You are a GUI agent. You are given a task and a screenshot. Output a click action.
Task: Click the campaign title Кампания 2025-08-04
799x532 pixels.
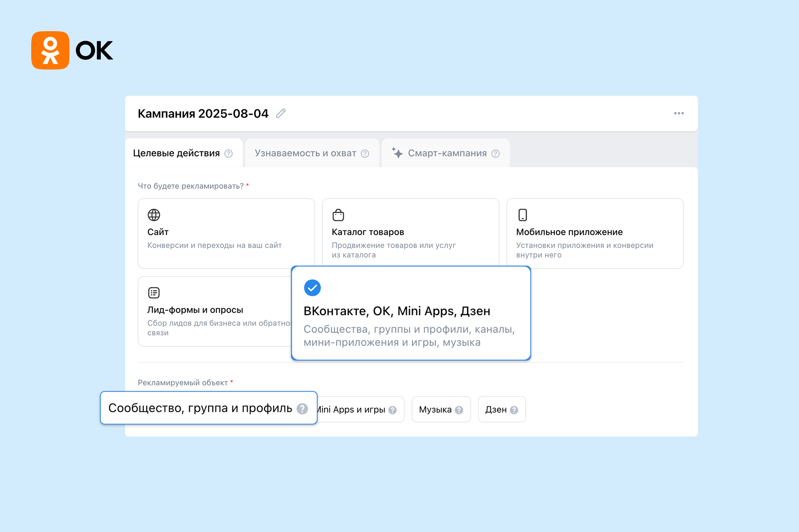coord(203,113)
